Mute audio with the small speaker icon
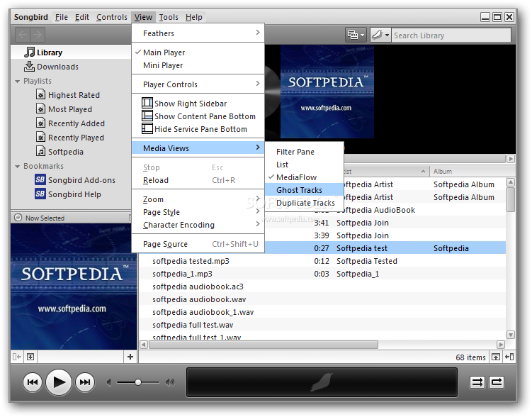 pyautogui.click(x=109, y=383)
